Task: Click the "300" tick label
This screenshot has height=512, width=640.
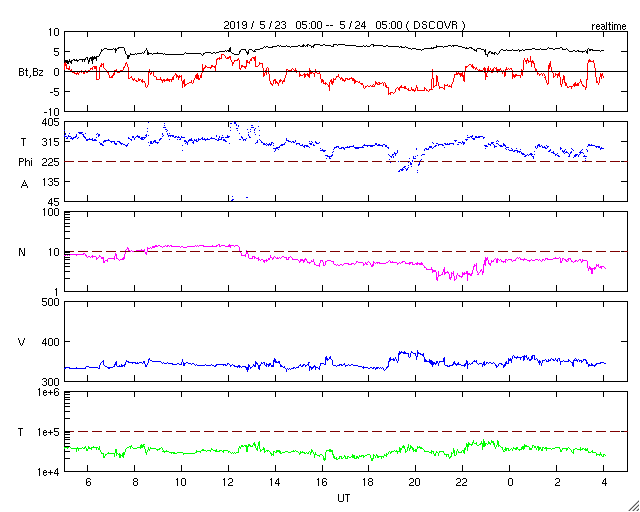Action: (51, 382)
